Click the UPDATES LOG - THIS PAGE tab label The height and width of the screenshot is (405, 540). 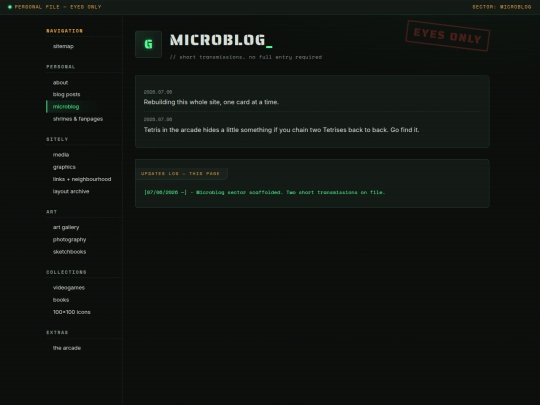(x=180, y=174)
